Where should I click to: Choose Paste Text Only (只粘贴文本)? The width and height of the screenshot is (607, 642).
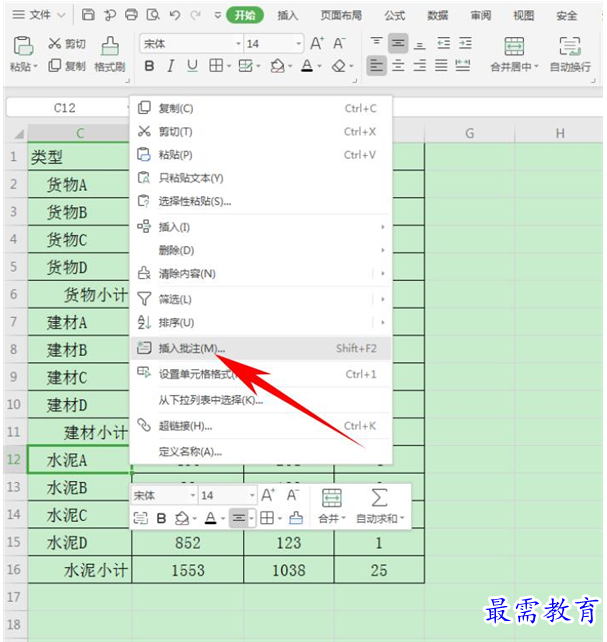(x=261, y=178)
